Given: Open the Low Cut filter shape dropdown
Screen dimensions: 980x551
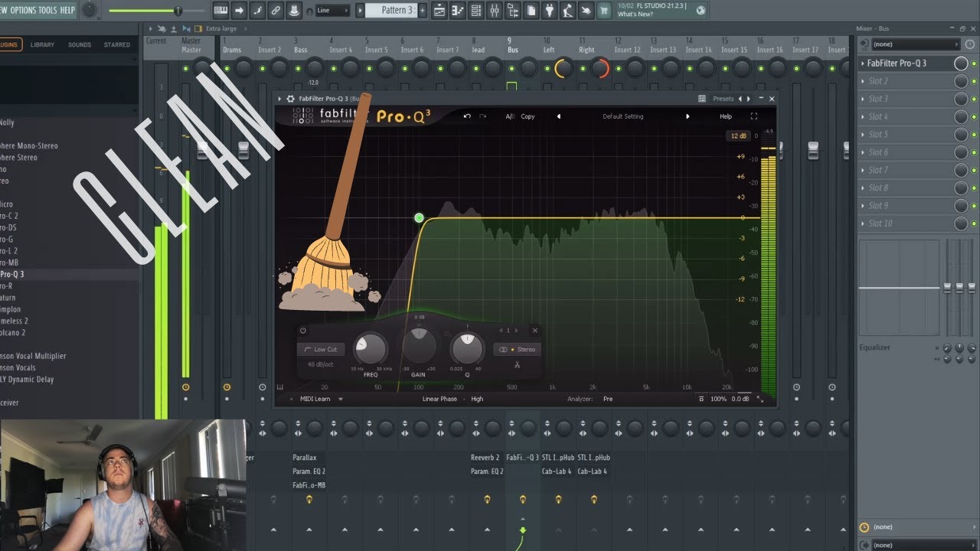Looking at the screenshot, I should click(321, 349).
